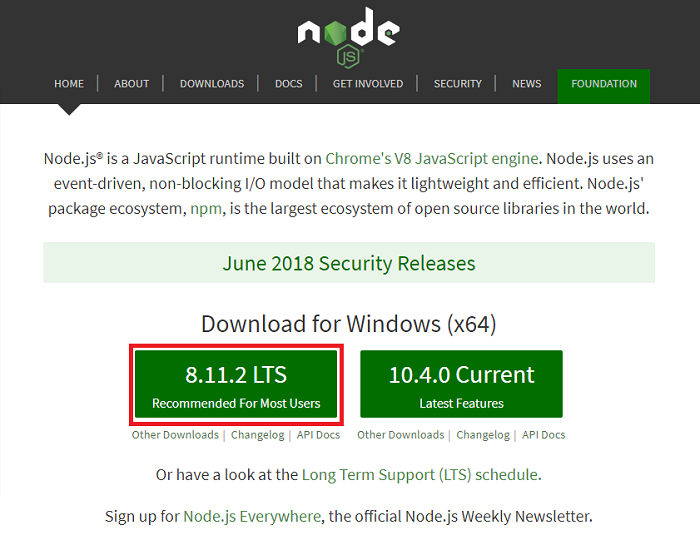Click the green FOUNDATION tab
The height and width of the screenshot is (555, 700).
point(604,85)
